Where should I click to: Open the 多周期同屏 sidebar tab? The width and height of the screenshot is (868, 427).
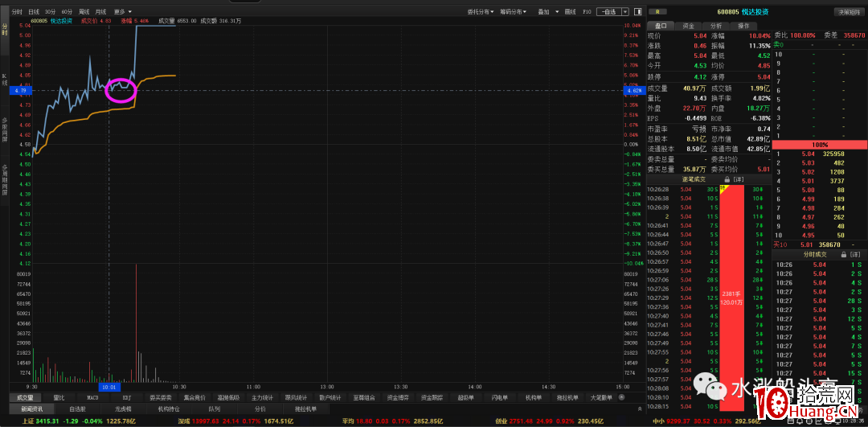pyautogui.click(x=5, y=181)
